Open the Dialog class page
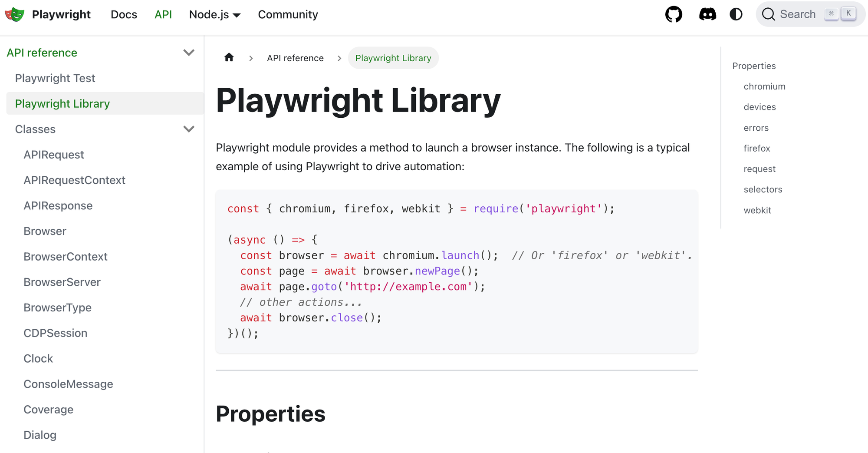Screen dimensions: 868x453 [x=40, y=435]
